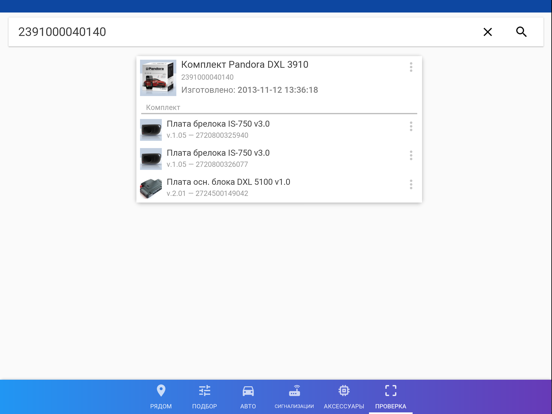
Task: Select version line v.1.05 — 2720800325940
Action: (207, 135)
